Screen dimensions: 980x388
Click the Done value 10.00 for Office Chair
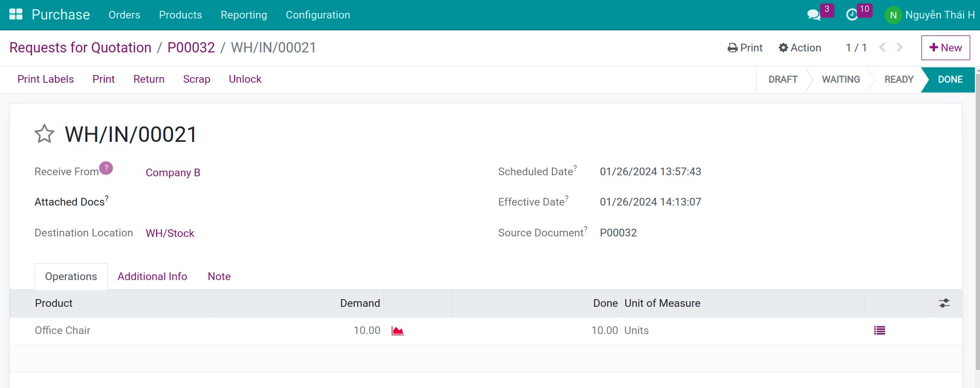coord(605,330)
